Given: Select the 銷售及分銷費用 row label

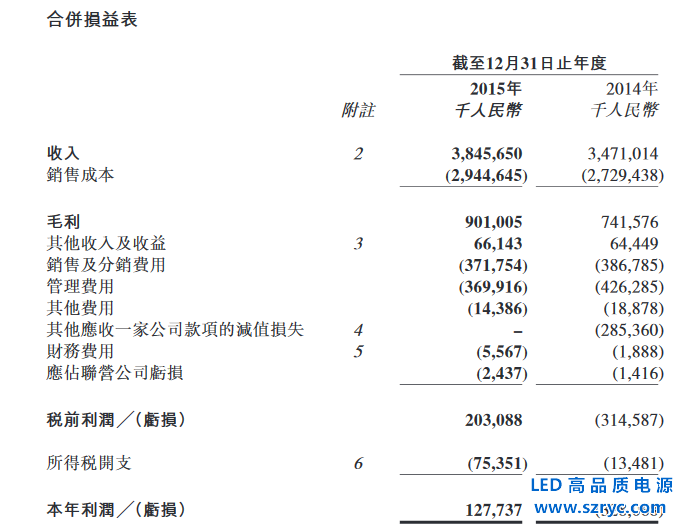Looking at the screenshot, I should point(106,265).
